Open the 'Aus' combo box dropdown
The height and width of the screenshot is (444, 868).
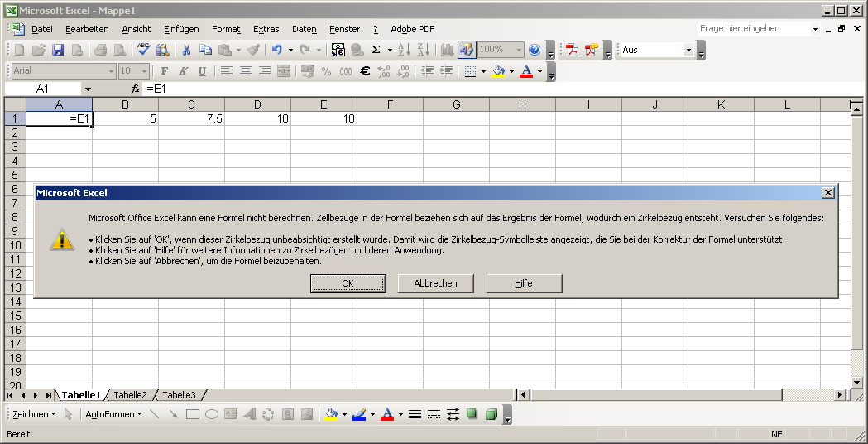point(688,50)
